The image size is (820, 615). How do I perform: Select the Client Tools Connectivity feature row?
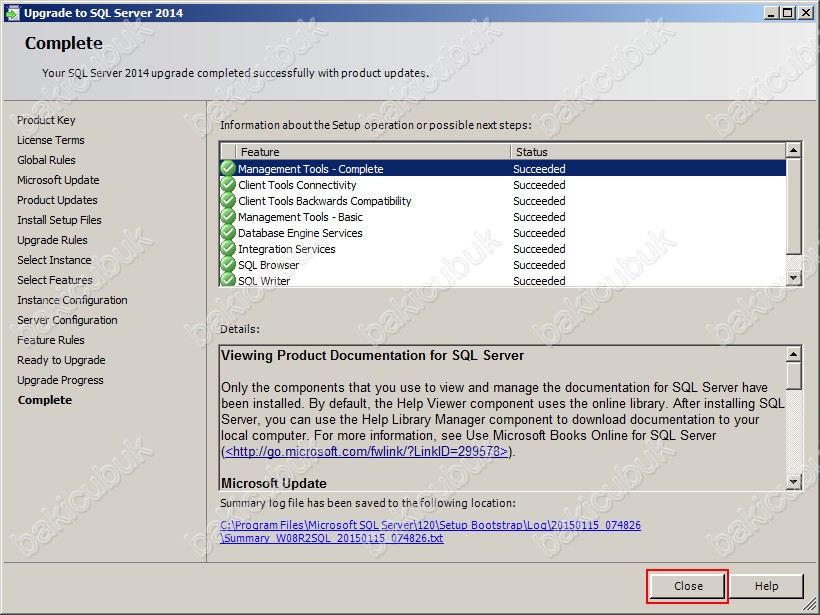click(x=503, y=185)
